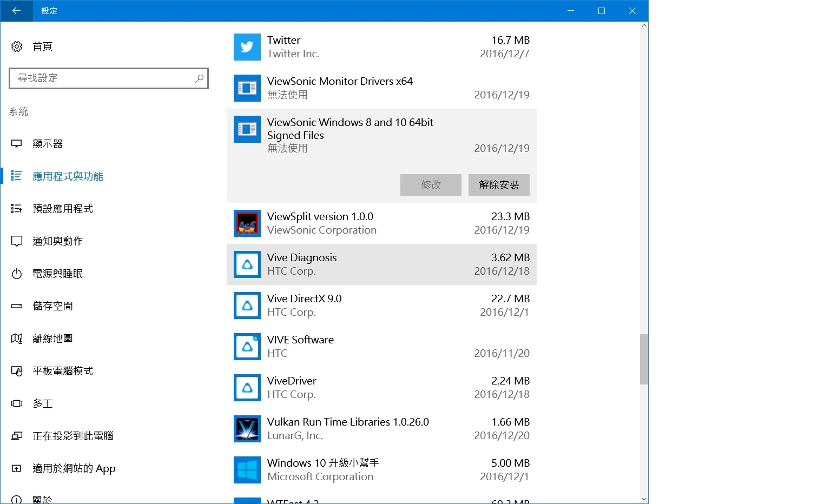Screen dimensions: 831x504
Task: Go to 首頁 home
Action: pos(42,47)
